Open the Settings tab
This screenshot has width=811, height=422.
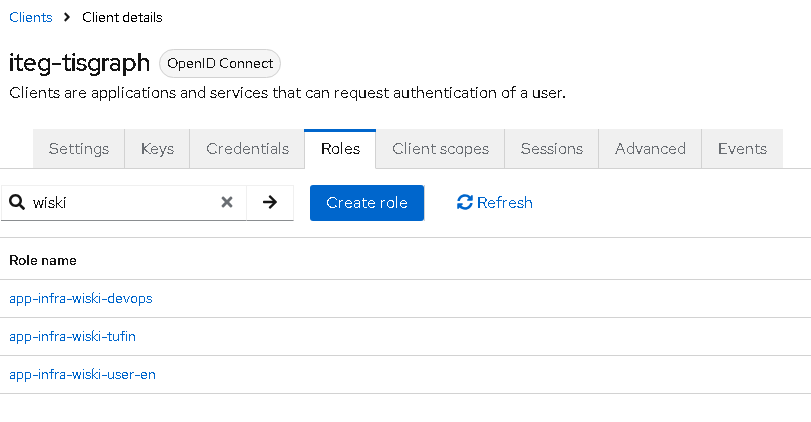click(x=79, y=149)
